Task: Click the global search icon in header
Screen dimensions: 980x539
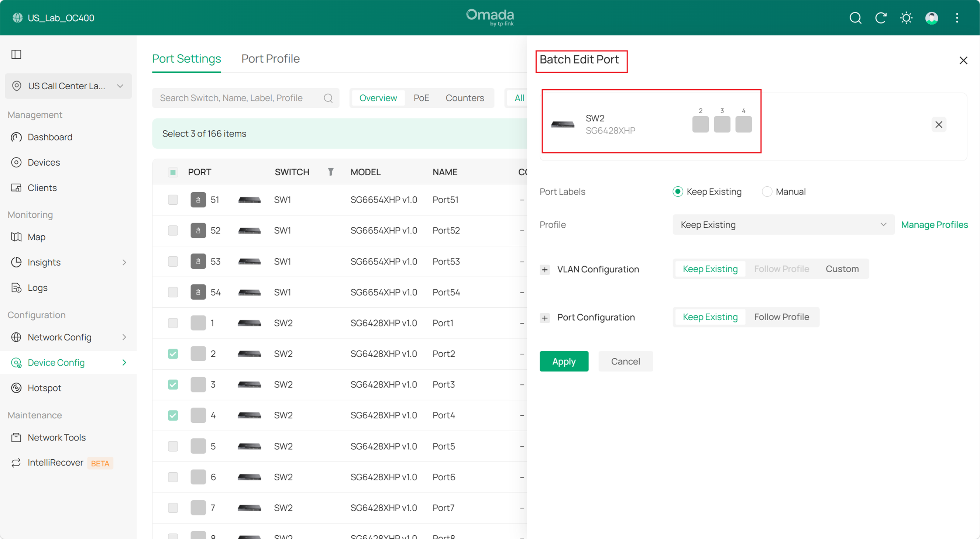Action: (x=855, y=18)
